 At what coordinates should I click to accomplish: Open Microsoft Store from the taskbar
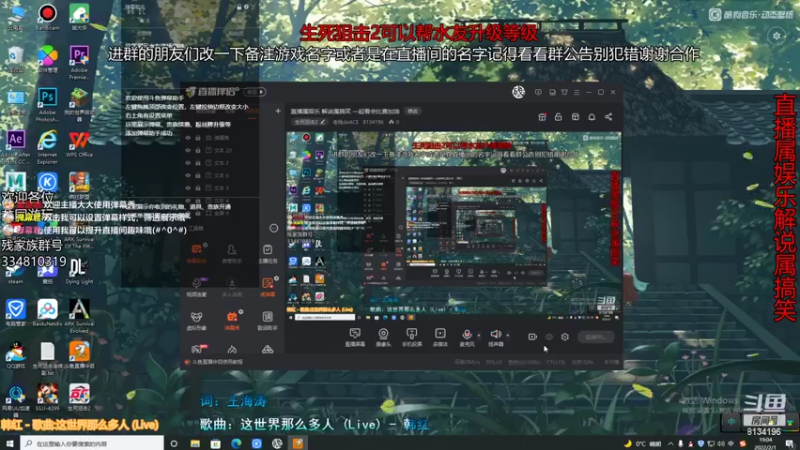click(x=215, y=443)
